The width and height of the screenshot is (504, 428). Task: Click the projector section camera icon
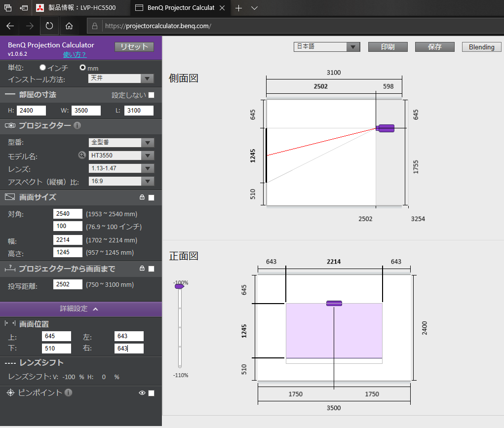[x=10, y=125]
